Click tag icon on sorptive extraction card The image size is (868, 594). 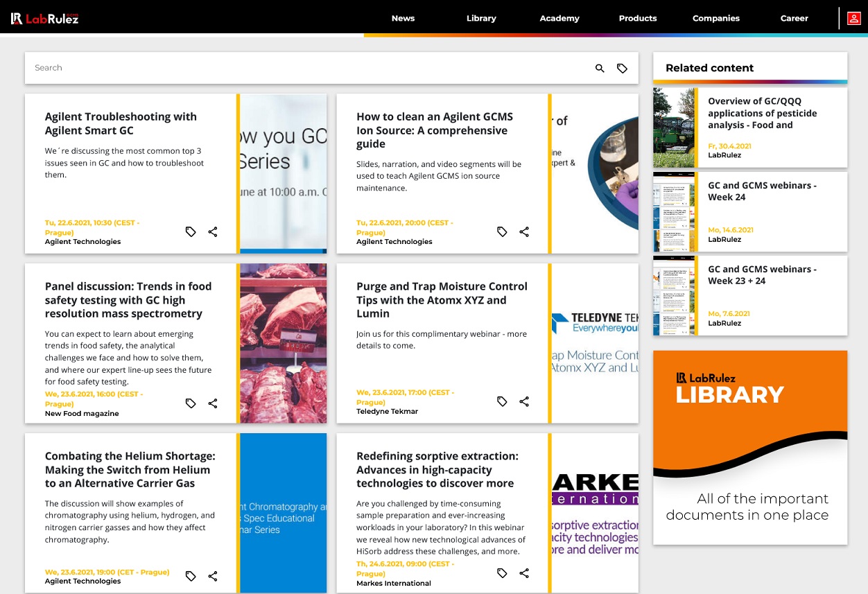point(502,573)
